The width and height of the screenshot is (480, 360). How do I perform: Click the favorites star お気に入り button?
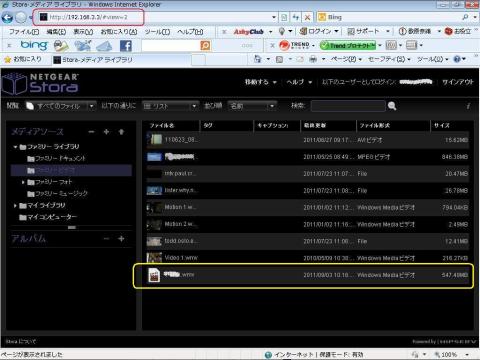pyautogui.click(x=23, y=59)
